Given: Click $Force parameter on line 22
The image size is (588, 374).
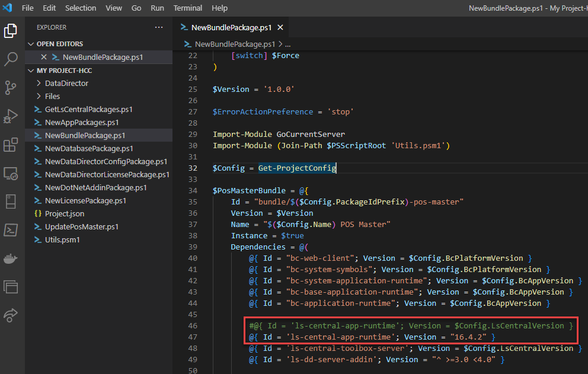Looking at the screenshot, I should coord(285,56).
